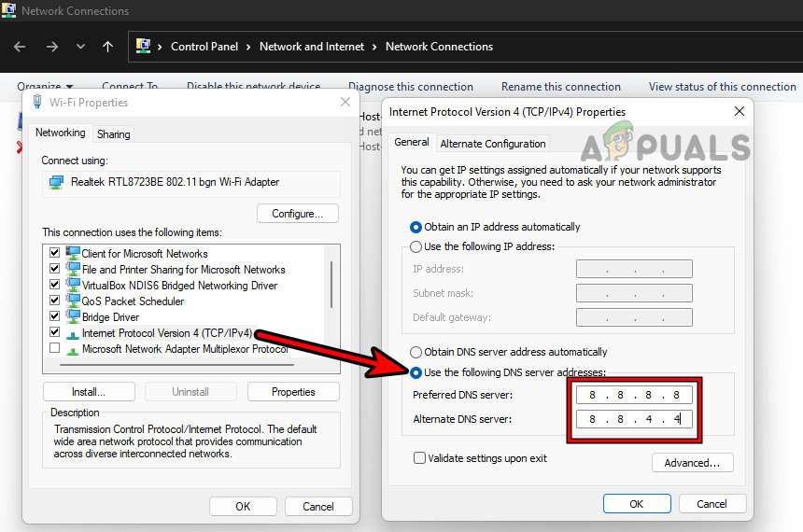
Task: Switch to Networking tab in Wi-Fi Properties
Action: (x=61, y=133)
